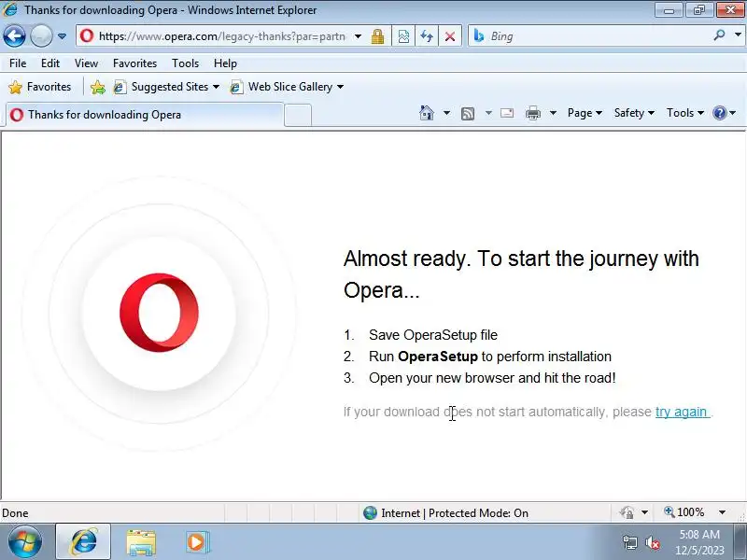Click 'Save OperaSetup file' step text
The image size is (747, 560).
[x=433, y=335]
